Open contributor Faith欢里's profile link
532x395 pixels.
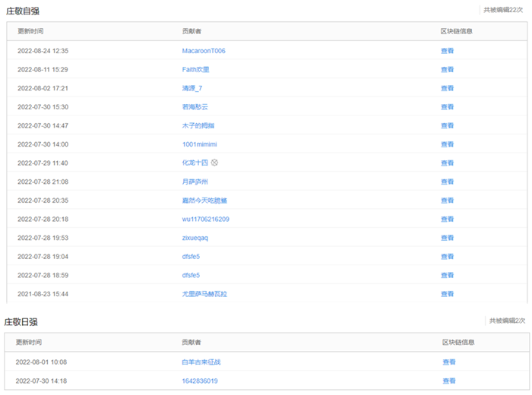195,69
